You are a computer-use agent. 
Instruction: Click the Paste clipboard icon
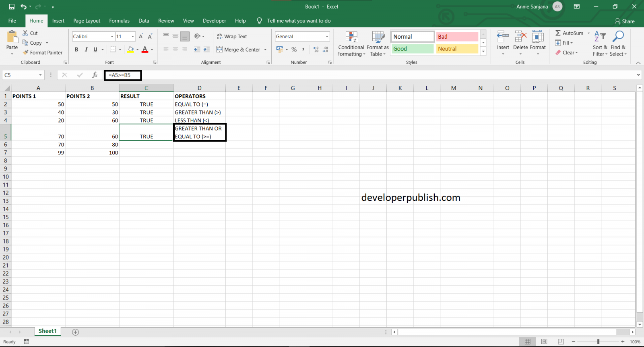coord(12,37)
